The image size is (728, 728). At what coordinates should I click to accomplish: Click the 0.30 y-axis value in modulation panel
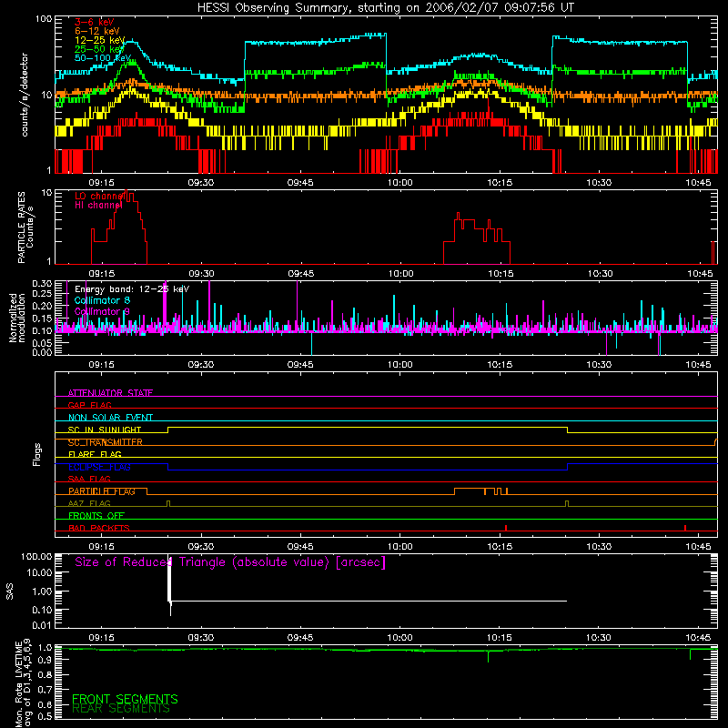pyautogui.click(x=42, y=283)
